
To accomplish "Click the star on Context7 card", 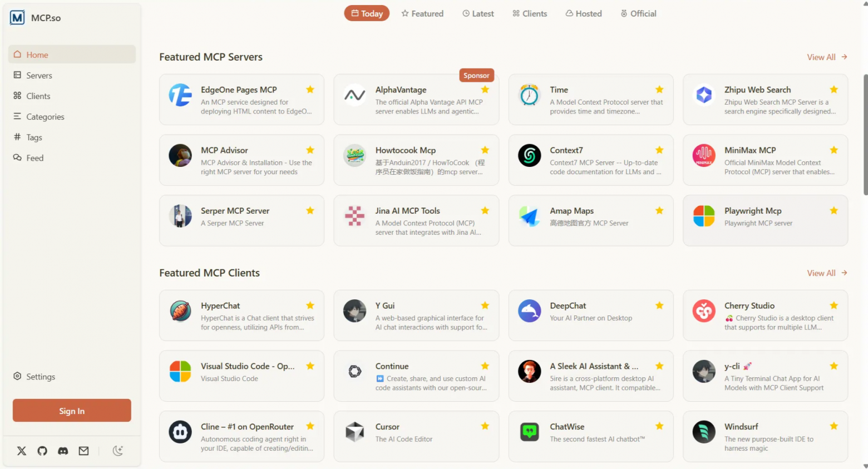I will tap(659, 150).
